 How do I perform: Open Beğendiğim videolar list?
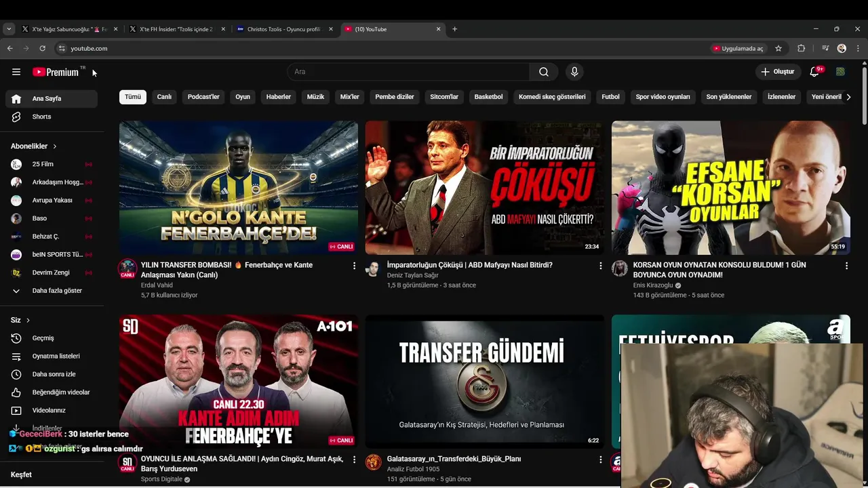[52, 392]
